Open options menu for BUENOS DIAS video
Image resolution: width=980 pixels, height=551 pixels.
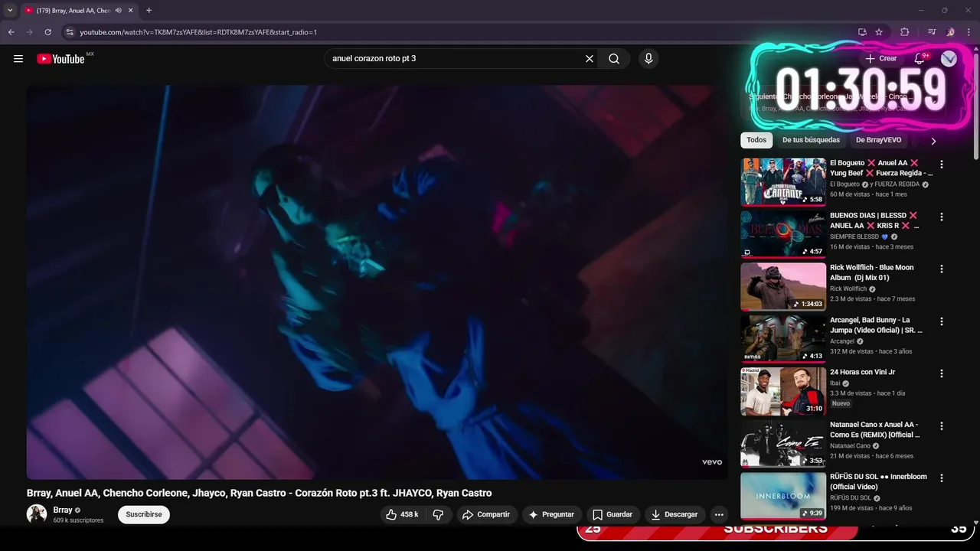[942, 217]
